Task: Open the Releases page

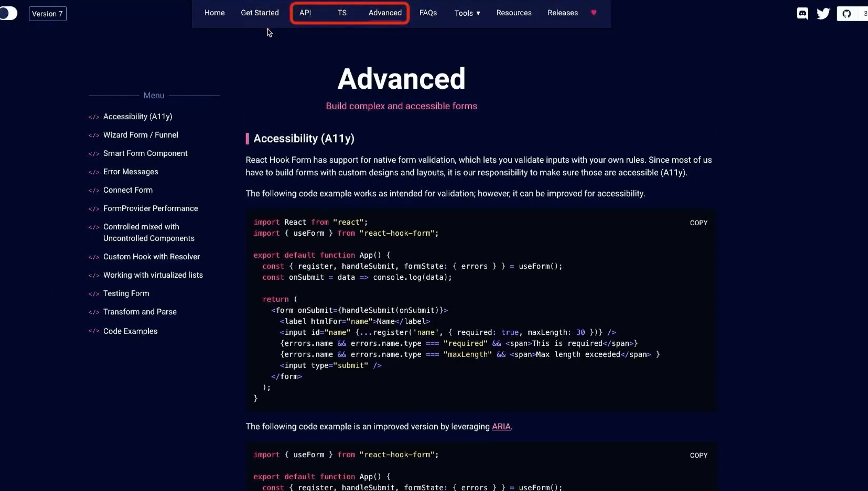Action: point(562,13)
